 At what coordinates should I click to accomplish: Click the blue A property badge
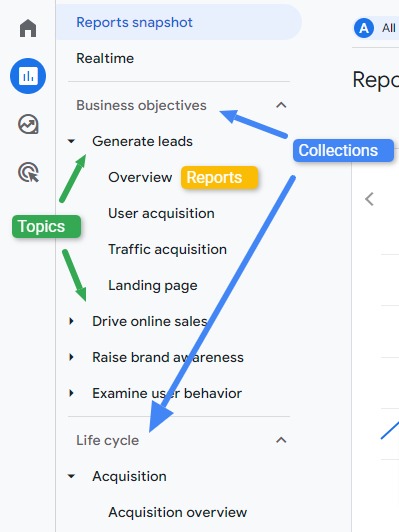click(x=364, y=28)
